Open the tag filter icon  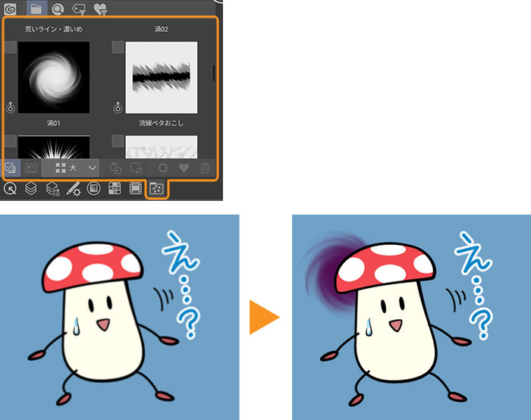click(78, 8)
